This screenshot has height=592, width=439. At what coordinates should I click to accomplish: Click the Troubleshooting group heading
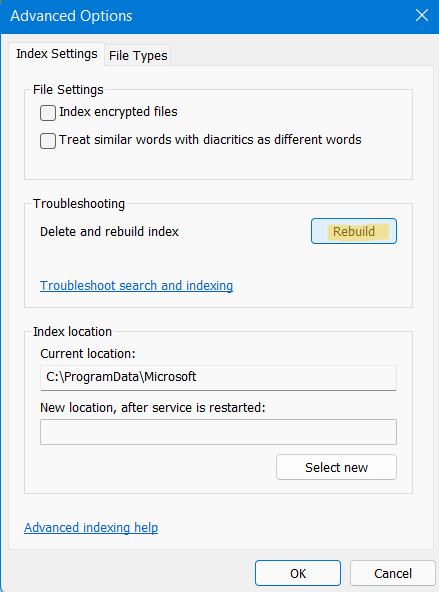click(x=79, y=204)
